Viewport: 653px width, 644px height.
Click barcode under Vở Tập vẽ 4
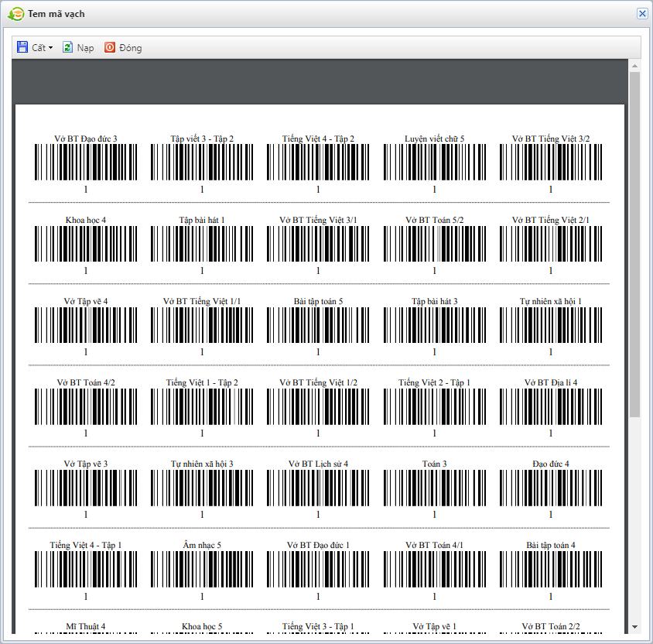pyautogui.click(x=86, y=325)
